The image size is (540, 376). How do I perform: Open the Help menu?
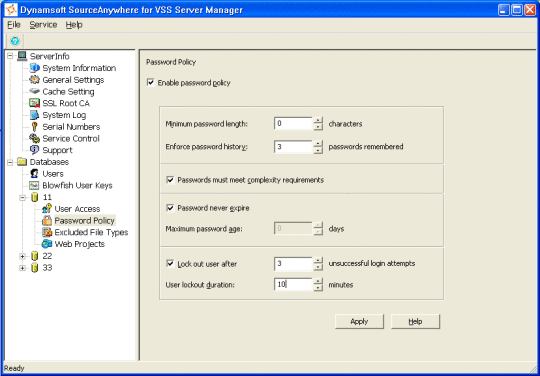(74, 25)
